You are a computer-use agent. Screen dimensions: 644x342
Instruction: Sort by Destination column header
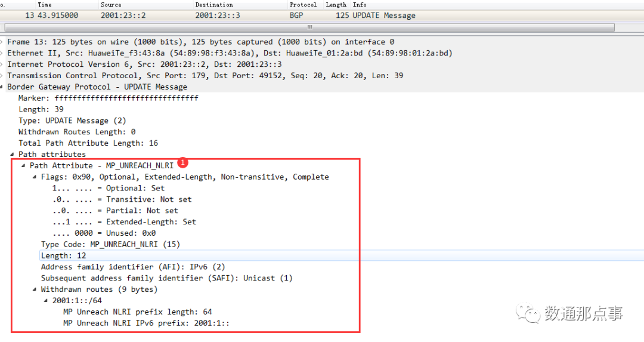tap(214, 5)
